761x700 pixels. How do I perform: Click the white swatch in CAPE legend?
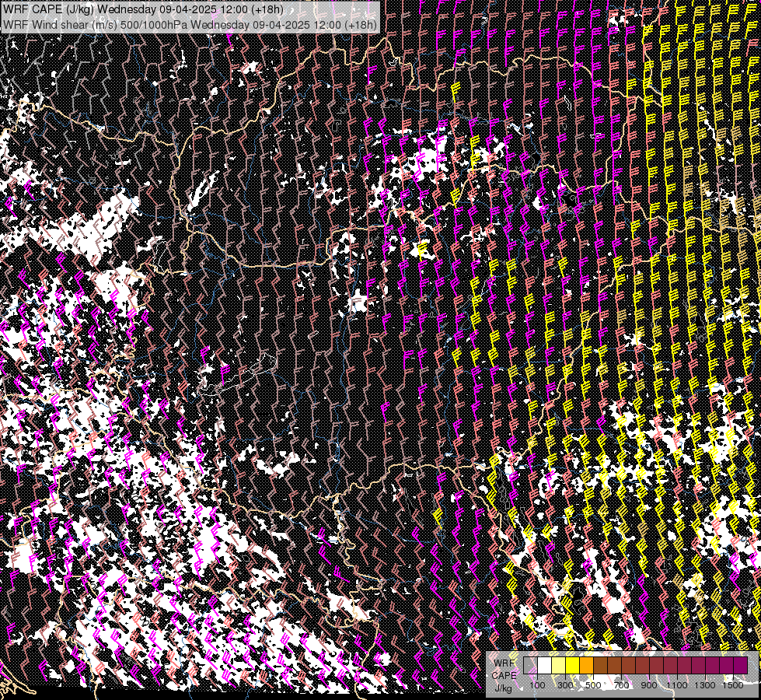545,665
